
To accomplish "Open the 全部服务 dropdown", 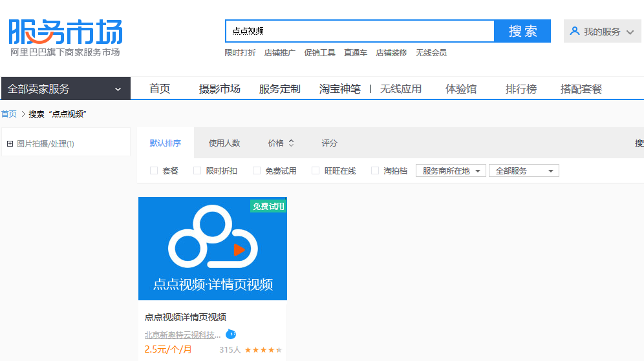I will click(x=524, y=170).
